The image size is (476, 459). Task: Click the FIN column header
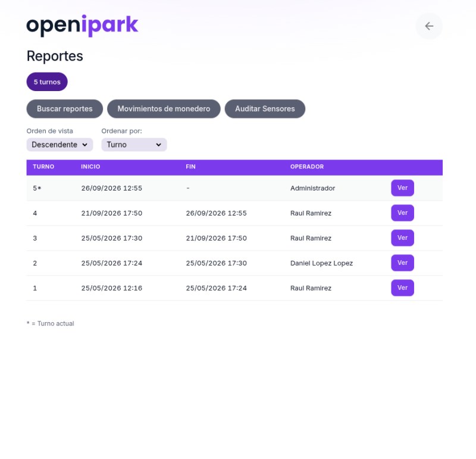pos(190,167)
